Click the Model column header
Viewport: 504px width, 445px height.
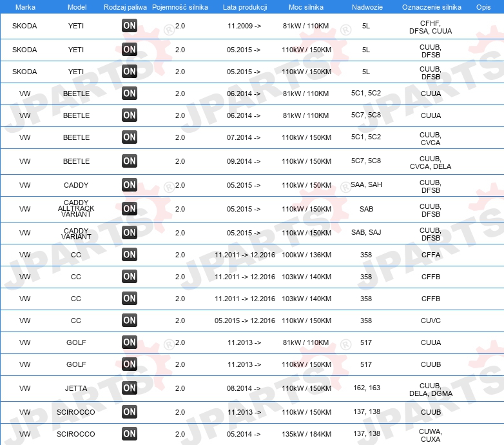[77, 7]
